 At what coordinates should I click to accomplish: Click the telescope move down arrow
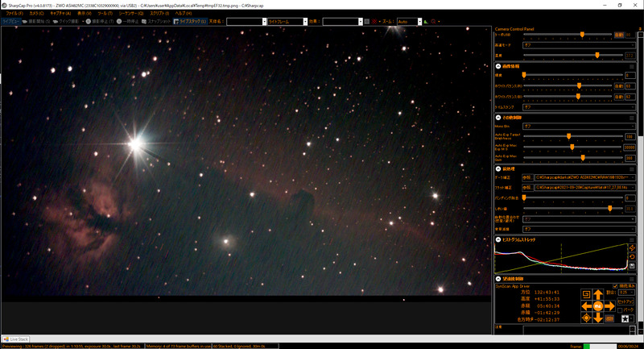[598, 318]
